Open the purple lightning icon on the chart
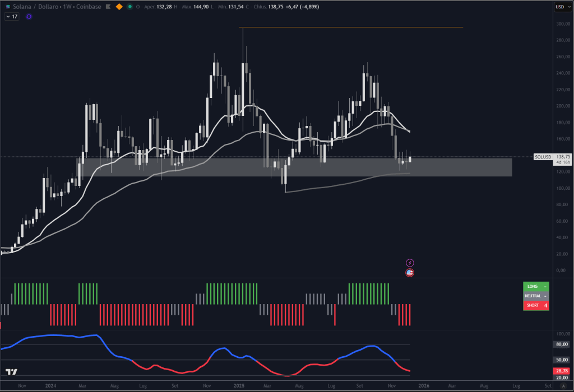Image resolution: width=574 pixels, height=392 pixels. (x=411, y=262)
